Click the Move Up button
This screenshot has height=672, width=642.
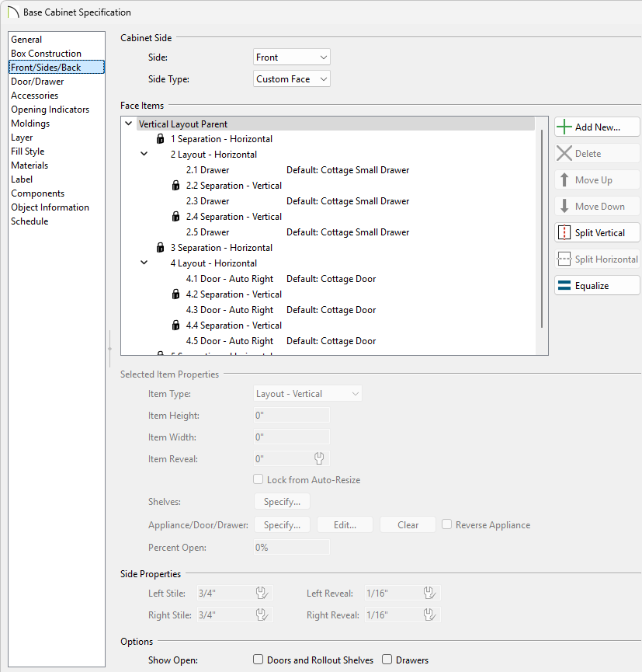tap(597, 180)
